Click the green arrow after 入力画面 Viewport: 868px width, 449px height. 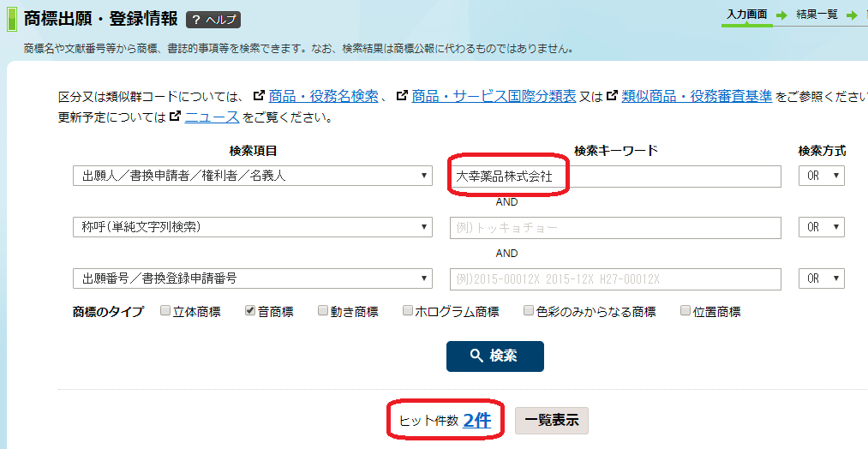[781, 15]
